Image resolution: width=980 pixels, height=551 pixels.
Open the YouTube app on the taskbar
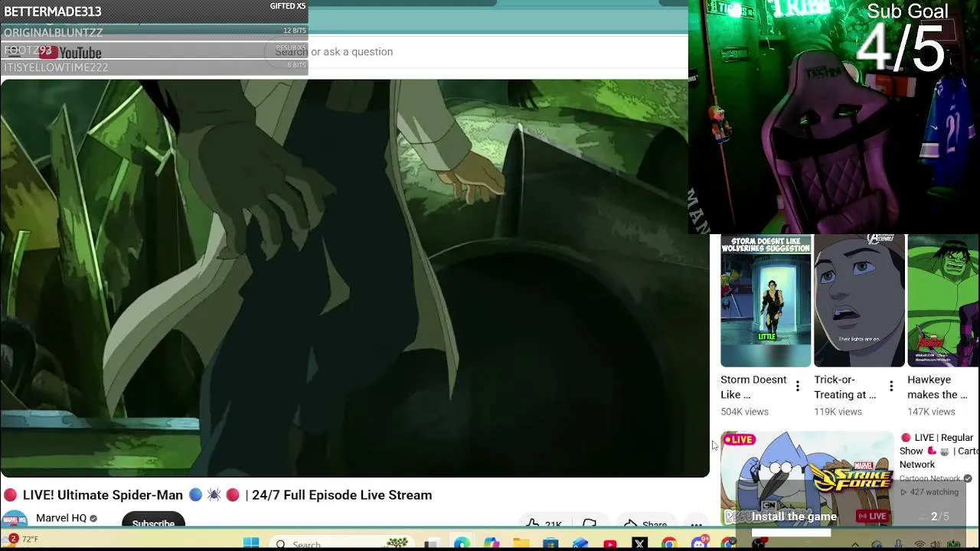610,544
